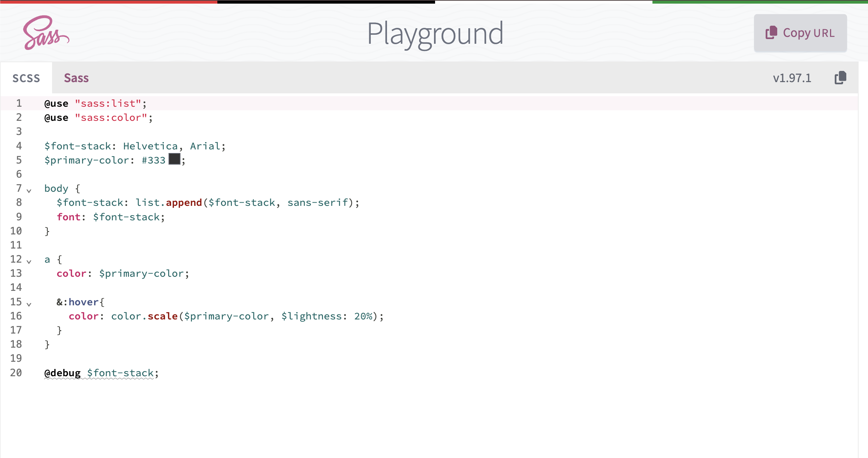Place the cursor on the @debug $font-stack line

click(x=101, y=373)
